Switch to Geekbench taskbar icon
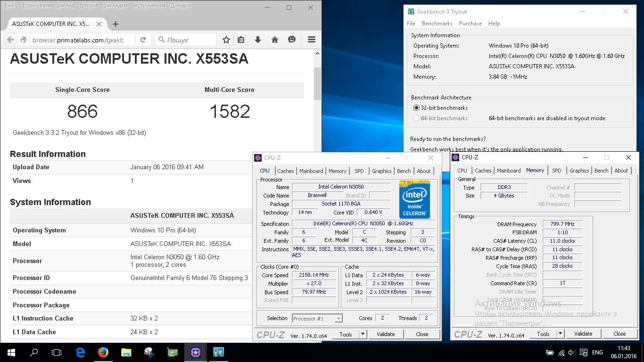Screen dimensions: 644x362 tap(218, 352)
